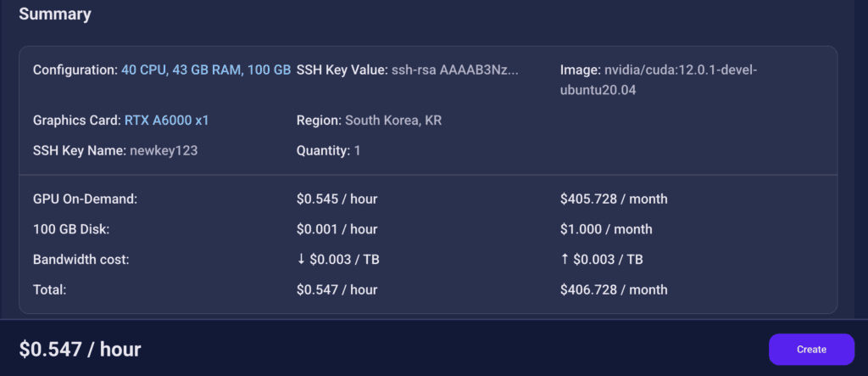Click the Summary heading
Screen dimensions: 868x376
tap(55, 14)
